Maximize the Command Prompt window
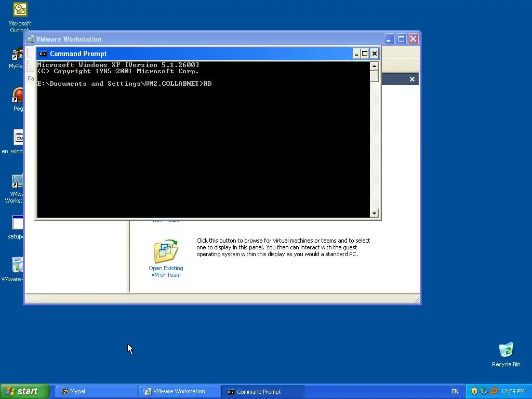This screenshot has width=532, height=399. click(365, 54)
